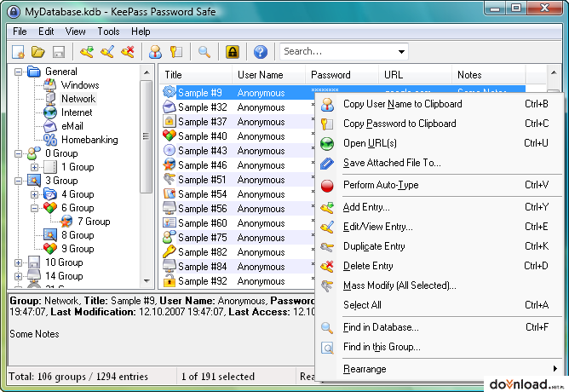
Task: Choose Find in Database...
Action: tap(439, 327)
